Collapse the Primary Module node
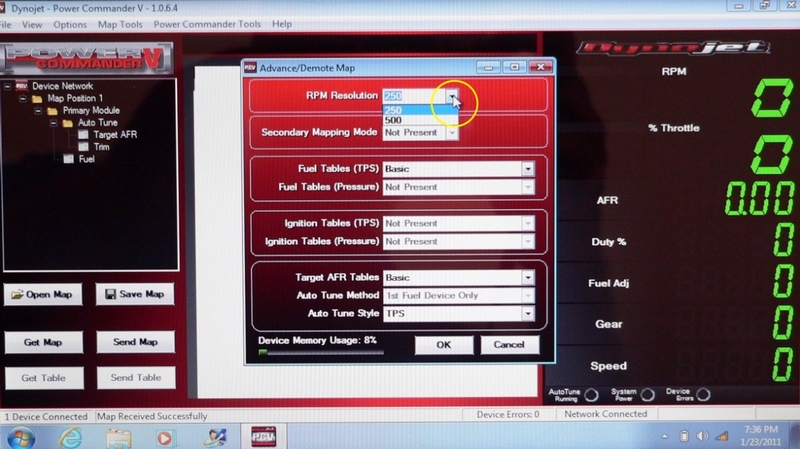Viewport: 800px width, 449px height. (x=38, y=111)
